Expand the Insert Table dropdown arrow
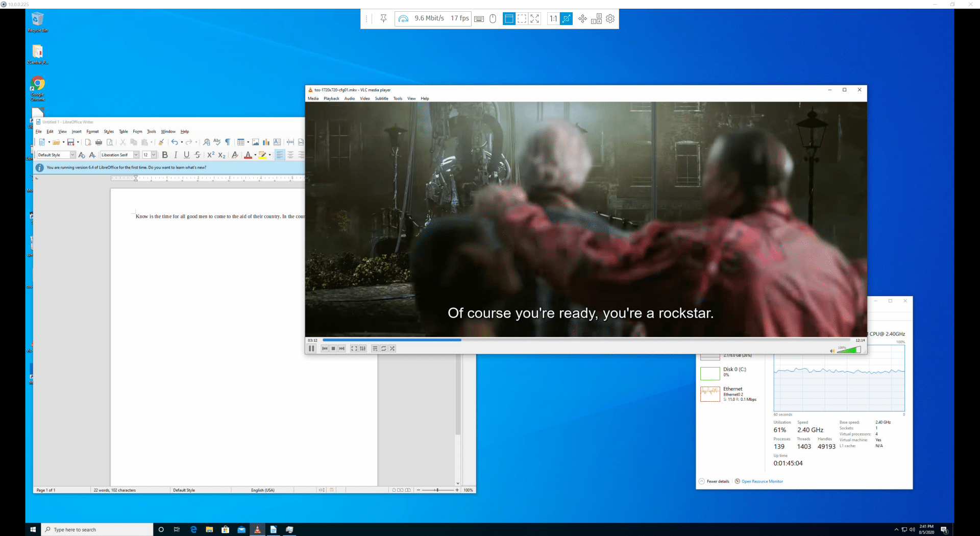The width and height of the screenshot is (980, 536). coord(248,142)
